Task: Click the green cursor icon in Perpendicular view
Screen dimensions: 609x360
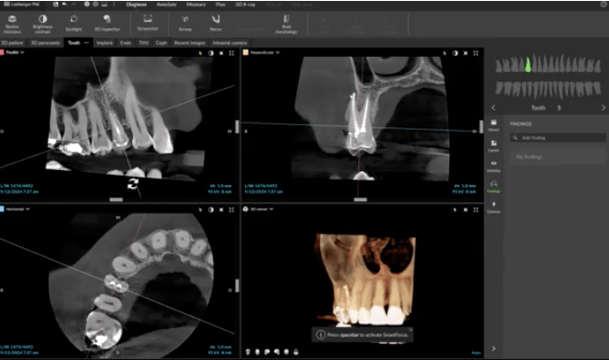Action: point(445,53)
